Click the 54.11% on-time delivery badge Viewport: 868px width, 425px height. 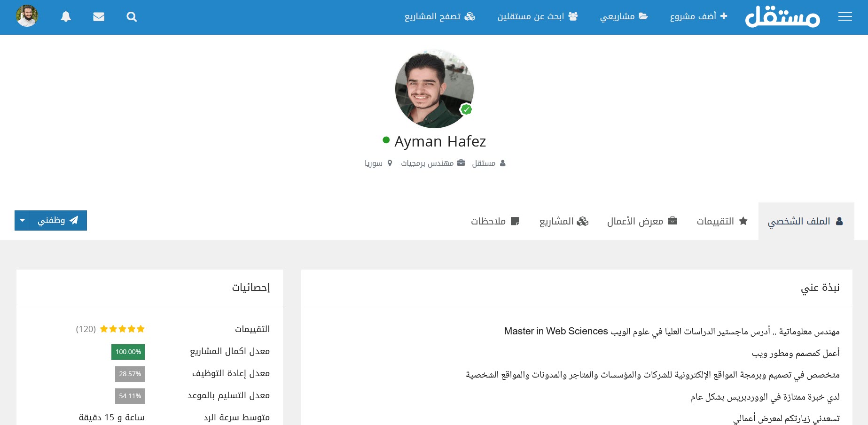pyautogui.click(x=130, y=396)
